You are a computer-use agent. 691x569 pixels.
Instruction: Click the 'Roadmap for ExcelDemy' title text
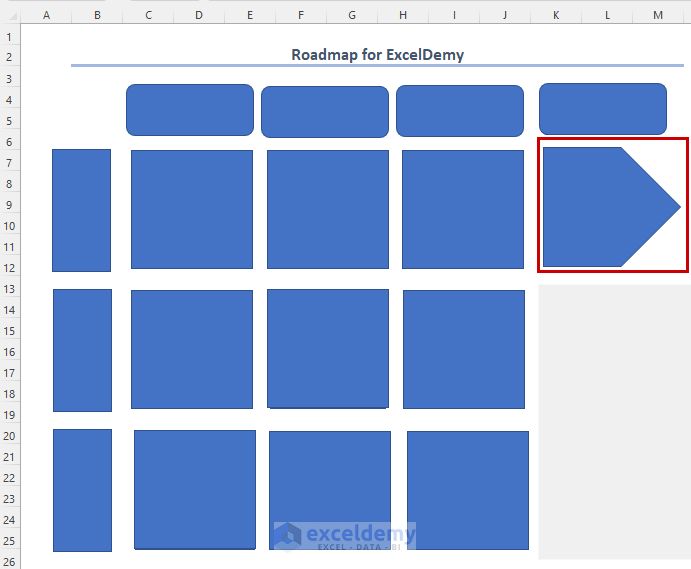(x=378, y=55)
